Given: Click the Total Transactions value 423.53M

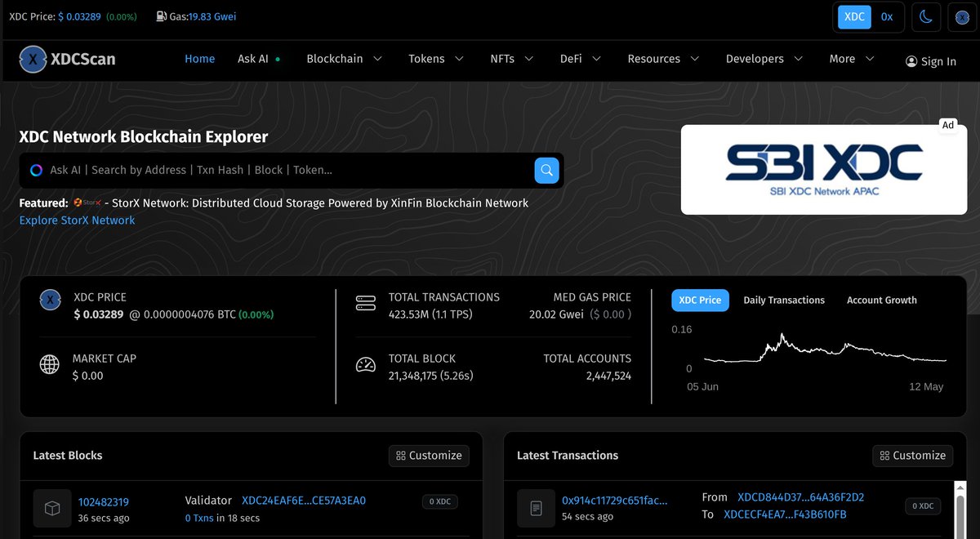Looking at the screenshot, I should coord(410,314).
